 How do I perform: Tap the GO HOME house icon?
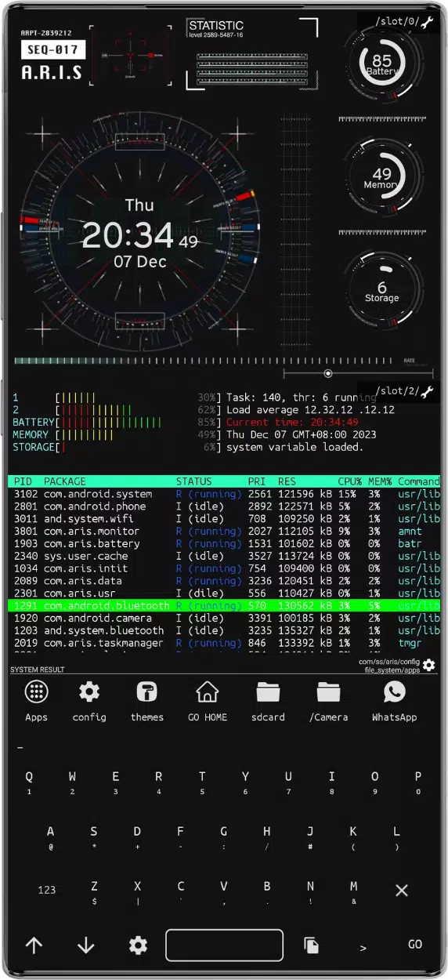(208, 691)
